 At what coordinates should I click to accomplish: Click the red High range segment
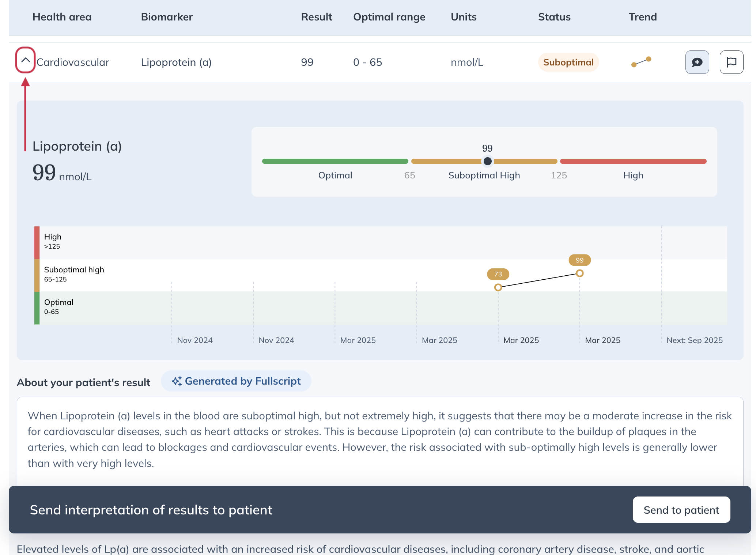[x=633, y=161]
